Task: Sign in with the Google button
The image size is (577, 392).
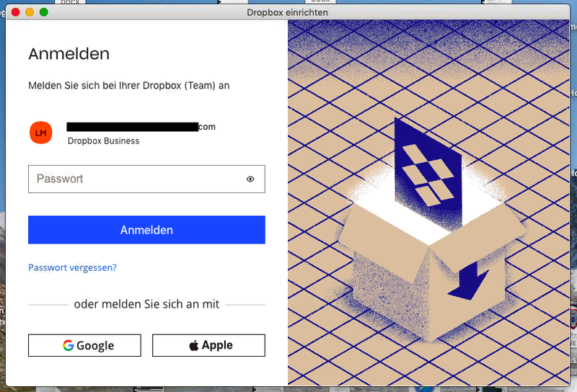Action: pos(84,345)
